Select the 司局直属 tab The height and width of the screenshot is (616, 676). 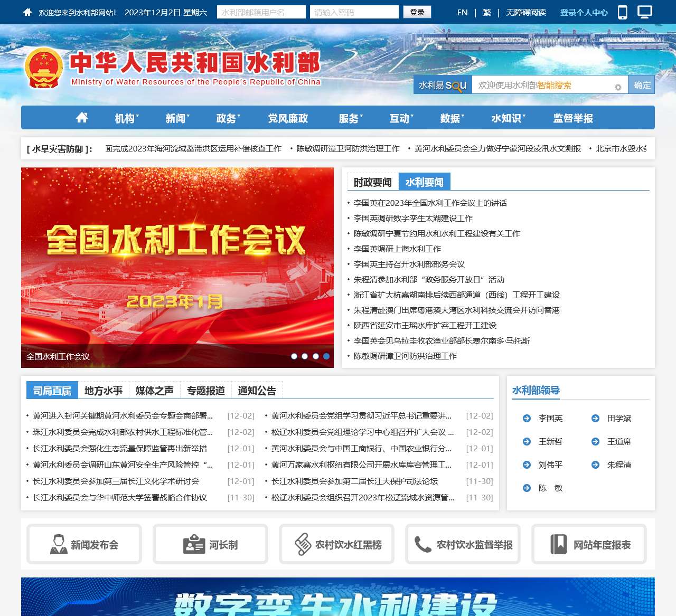point(52,390)
